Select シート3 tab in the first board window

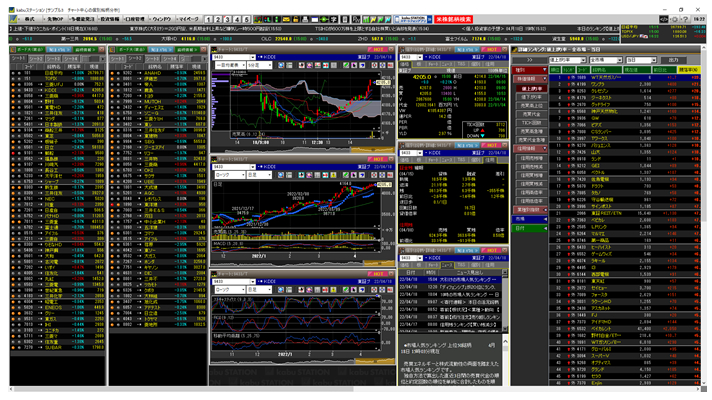click(x=53, y=59)
